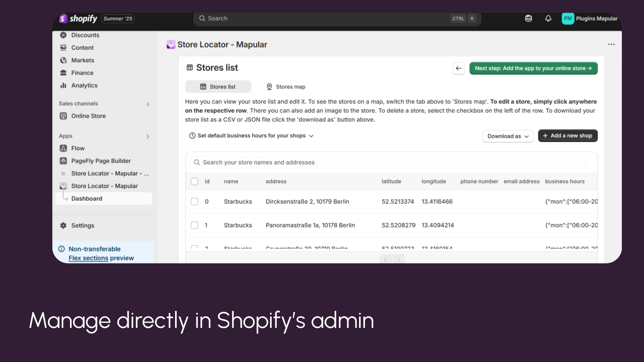Click the id column header

[207, 181]
